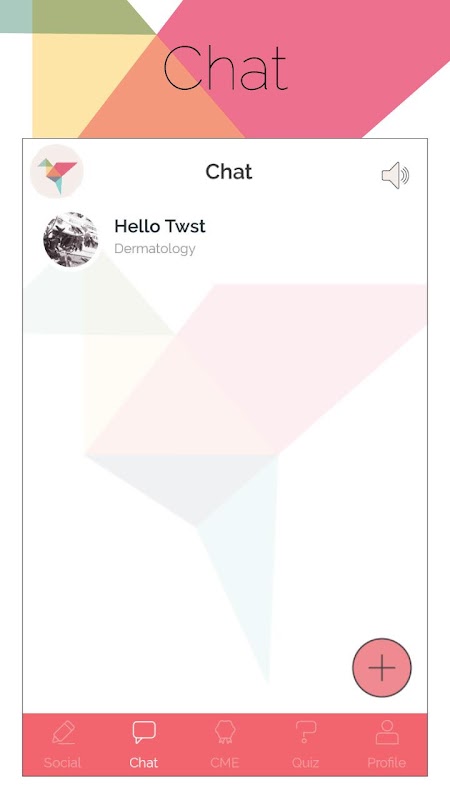Switch to the Social tab label
This screenshot has width=450, height=800.
click(63, 763)
